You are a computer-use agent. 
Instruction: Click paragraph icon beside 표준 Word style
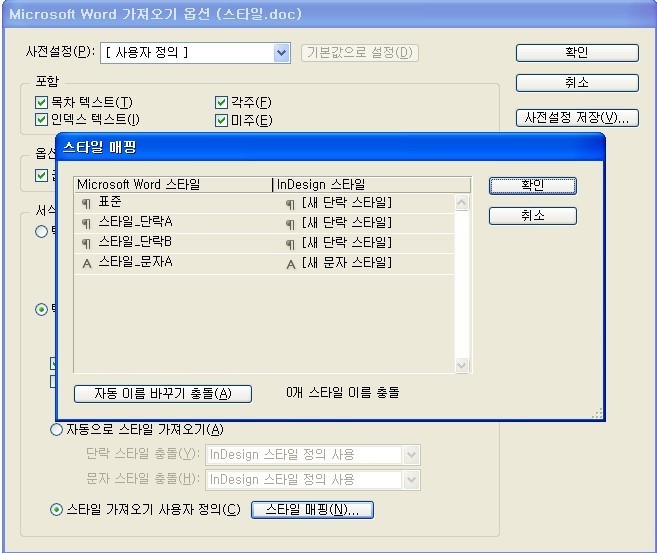pos(86,204)
